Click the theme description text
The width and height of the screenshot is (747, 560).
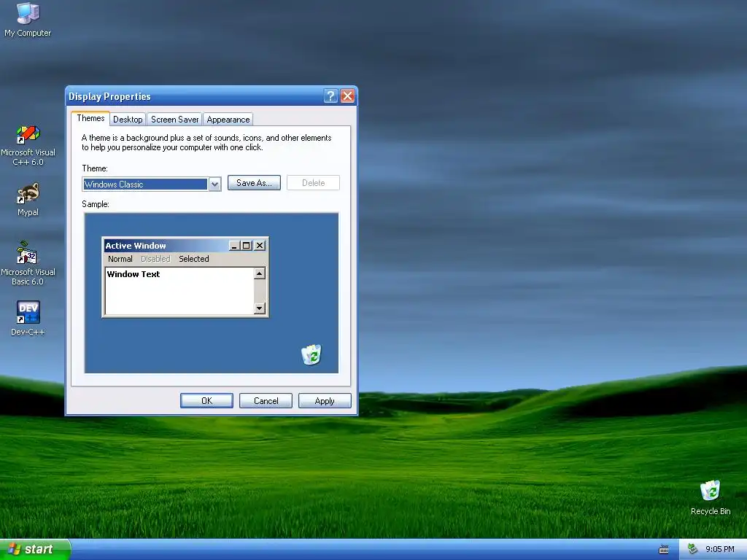[x=206, y=142]
